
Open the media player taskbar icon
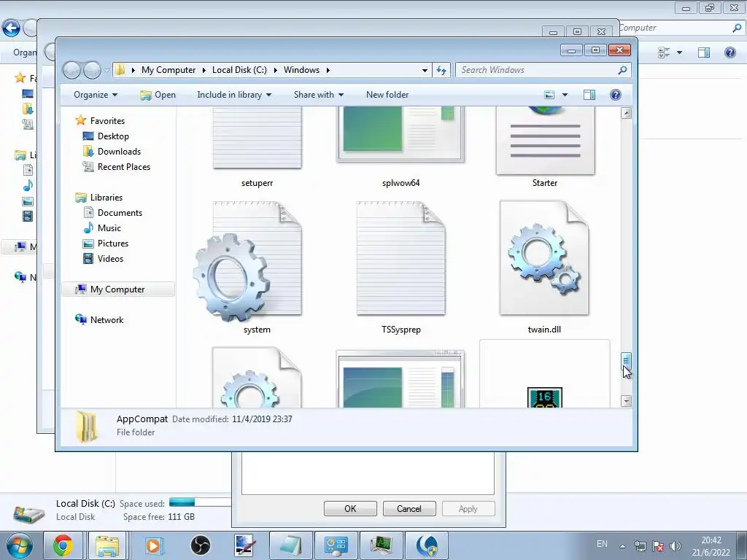tap(153, 545)
